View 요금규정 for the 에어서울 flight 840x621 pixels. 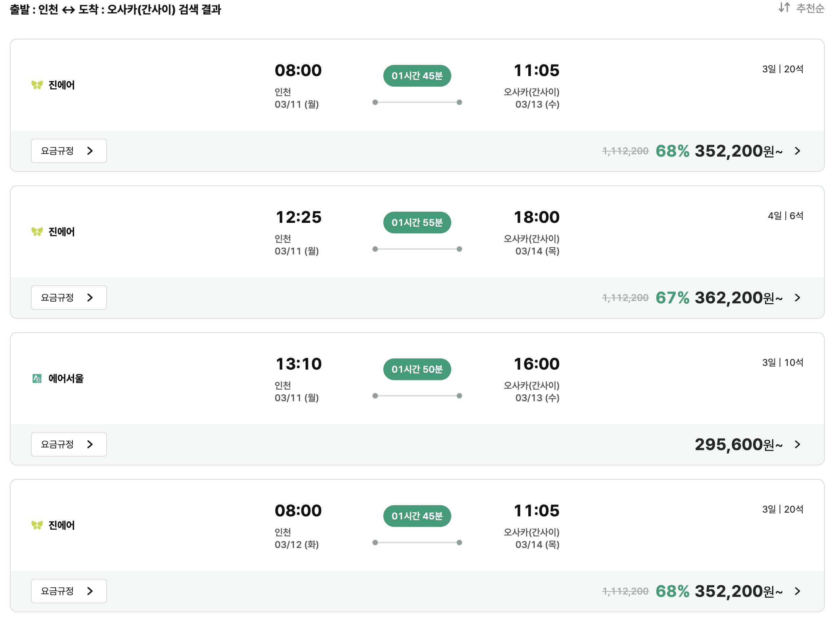click(x=69, y=444)
